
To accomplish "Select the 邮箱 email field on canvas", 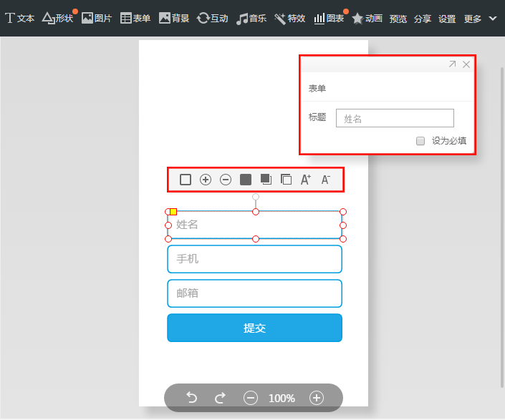I will (254, 293).
